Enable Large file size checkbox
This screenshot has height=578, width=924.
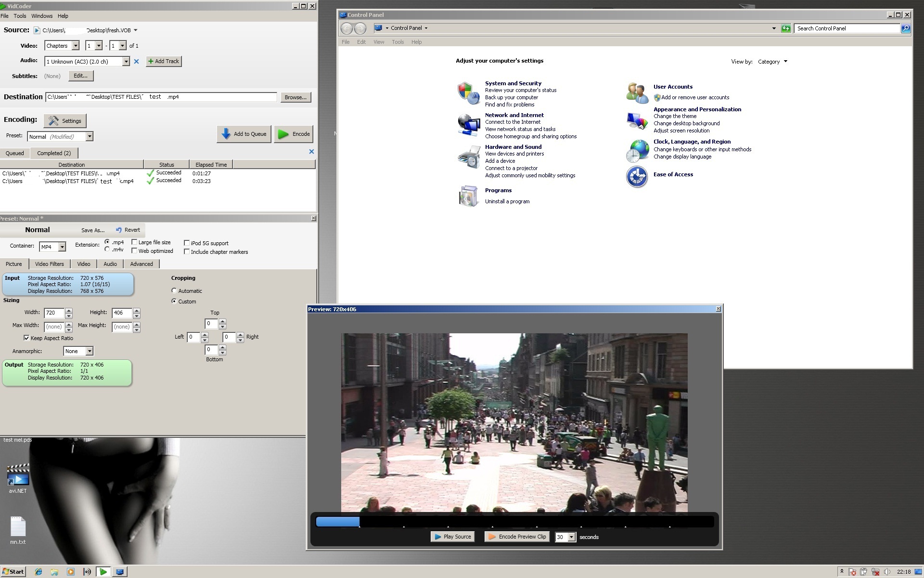[x=134, y=242]
